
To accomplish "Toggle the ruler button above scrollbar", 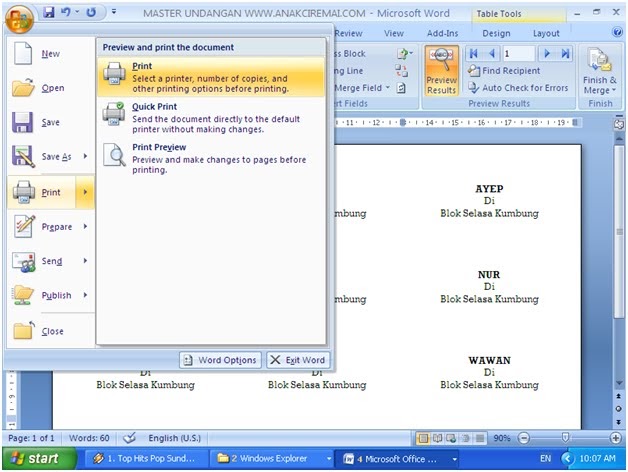I will point(619,125).
